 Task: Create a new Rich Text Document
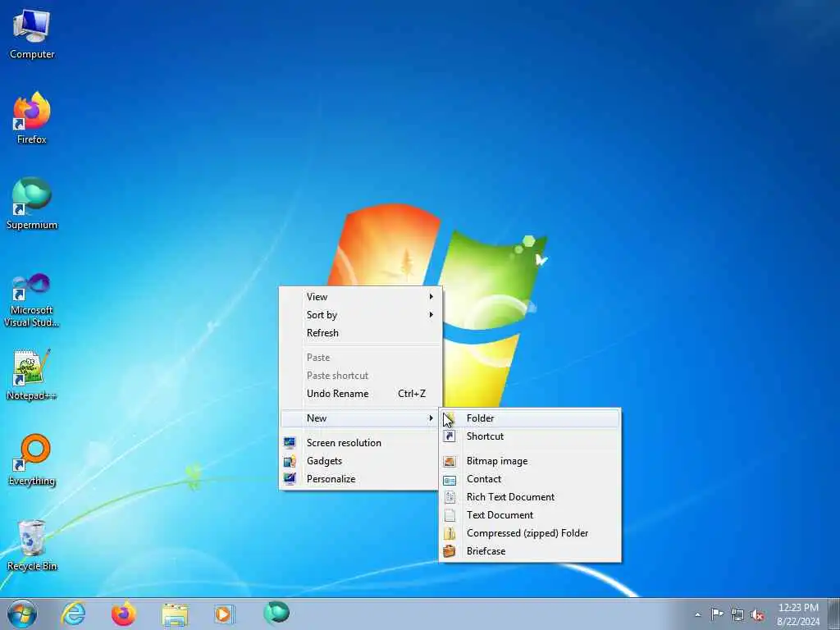(x=530, y=497)
